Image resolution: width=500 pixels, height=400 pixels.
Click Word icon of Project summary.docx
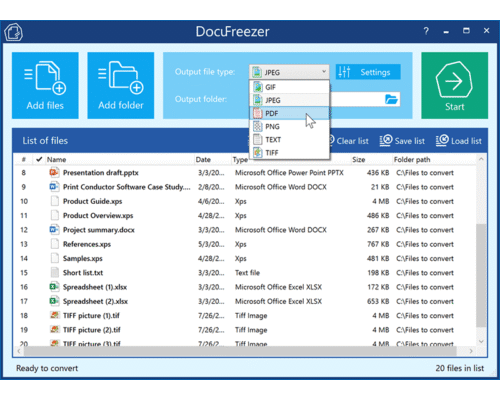tap(54, 230)
